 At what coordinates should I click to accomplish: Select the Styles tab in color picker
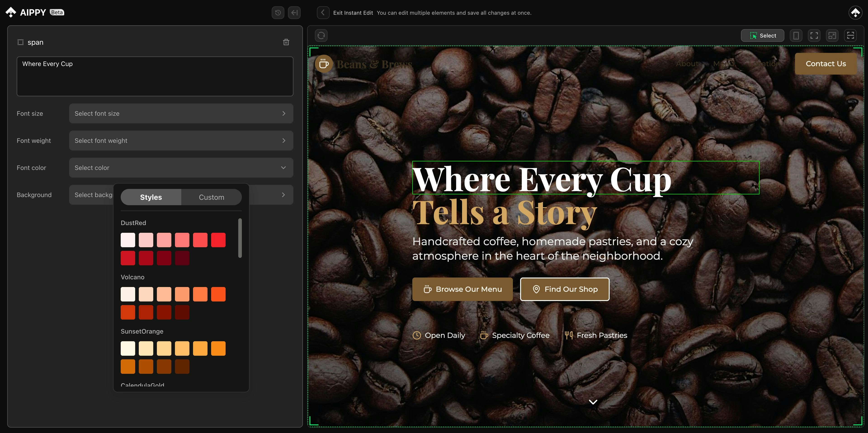[x=151, y=197]
